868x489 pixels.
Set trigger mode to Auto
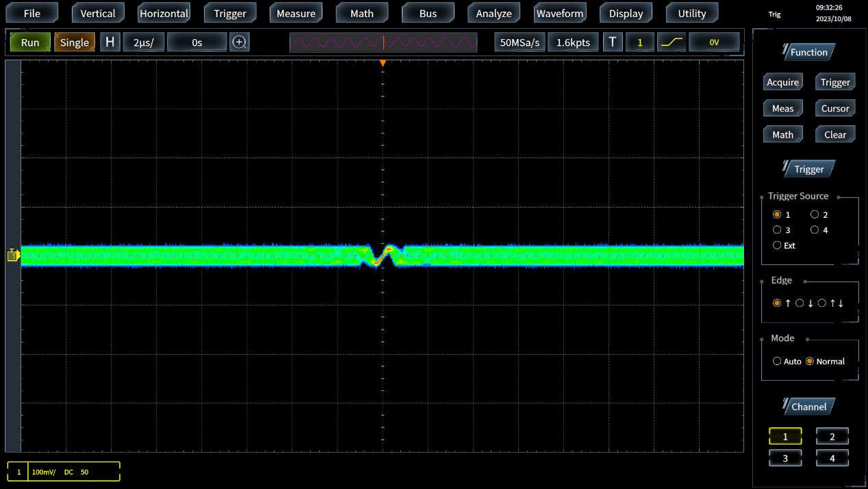tap(777, 362)
